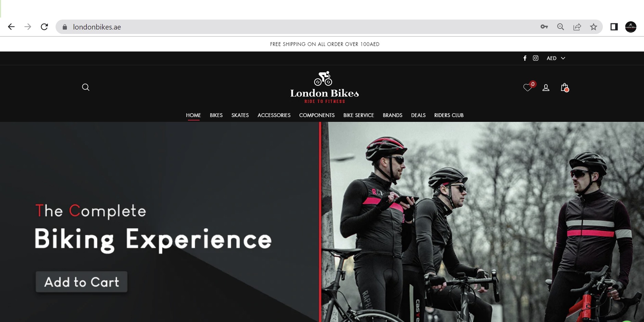Image resolution: width=644 pixels, height=322 pixels.
Task: Open the RIDERS CLUB link
Action: point(449,115)
